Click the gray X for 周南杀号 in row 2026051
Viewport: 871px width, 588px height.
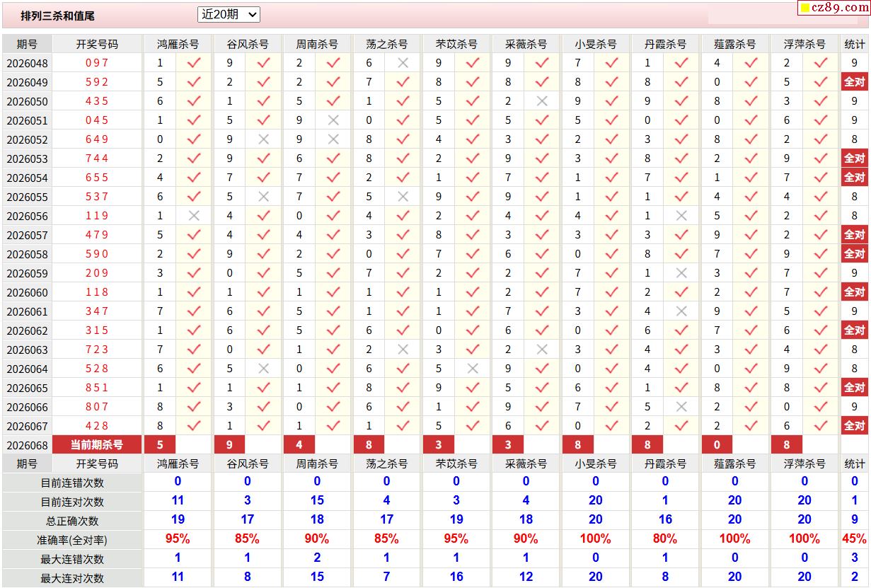pyautogui.click(x=333, y=120)
